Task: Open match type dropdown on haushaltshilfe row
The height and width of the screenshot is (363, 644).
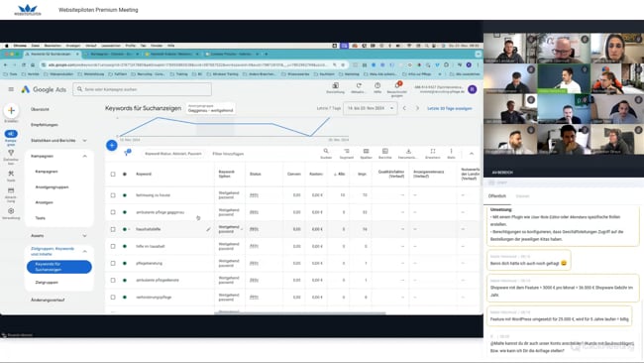Action: 242,229
